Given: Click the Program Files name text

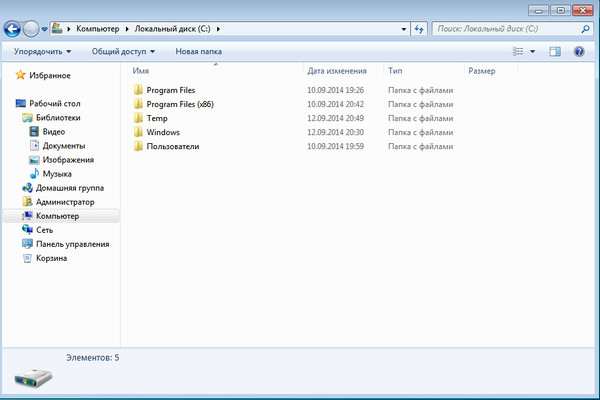Looking at the screenshot, I should coord(171,90).
